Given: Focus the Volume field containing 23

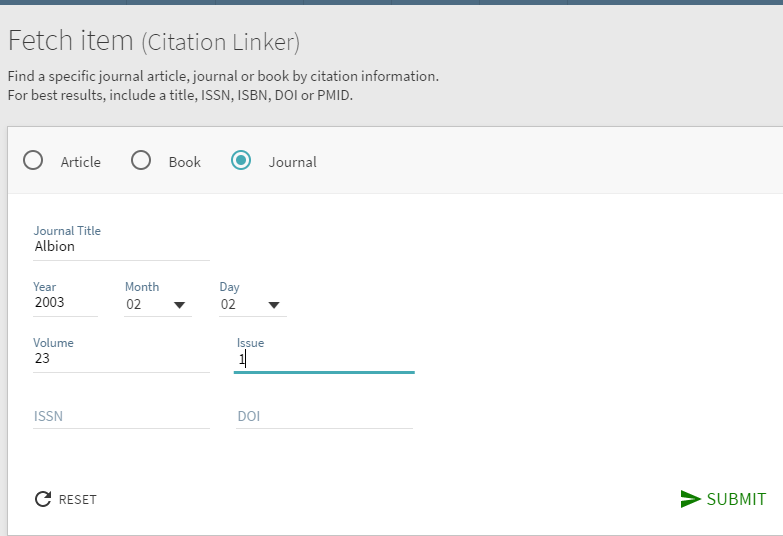Looking at the screenshot, I should tap(120, 359).
